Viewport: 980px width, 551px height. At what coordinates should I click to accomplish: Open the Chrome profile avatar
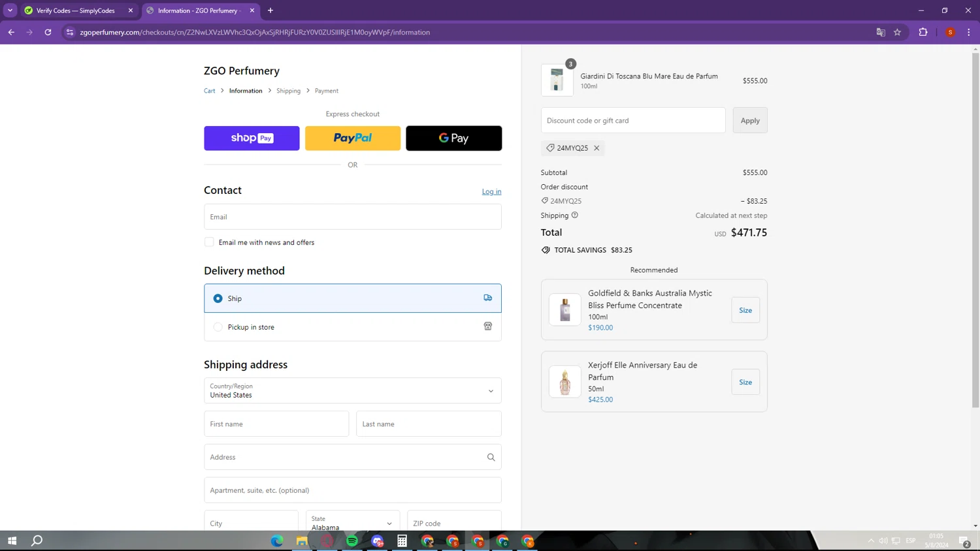tap(951, 32)
